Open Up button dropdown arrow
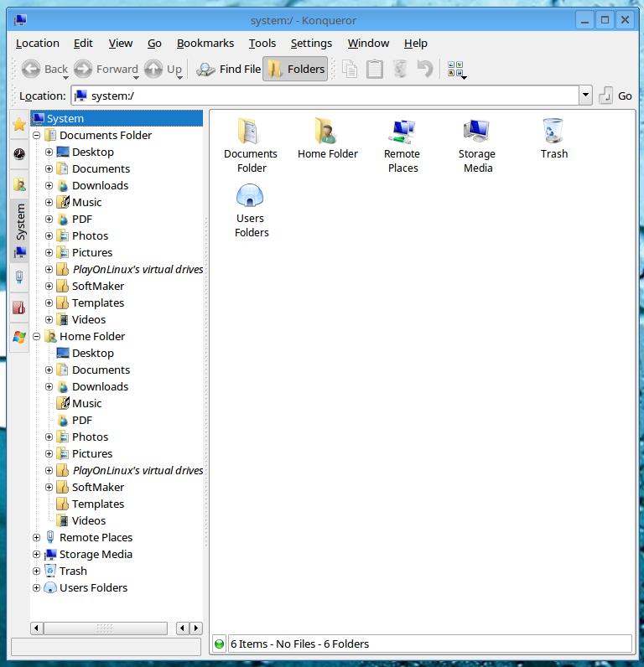Image resolution: width=644 pixels, height=667 pixels. click(x=179, y=77)
